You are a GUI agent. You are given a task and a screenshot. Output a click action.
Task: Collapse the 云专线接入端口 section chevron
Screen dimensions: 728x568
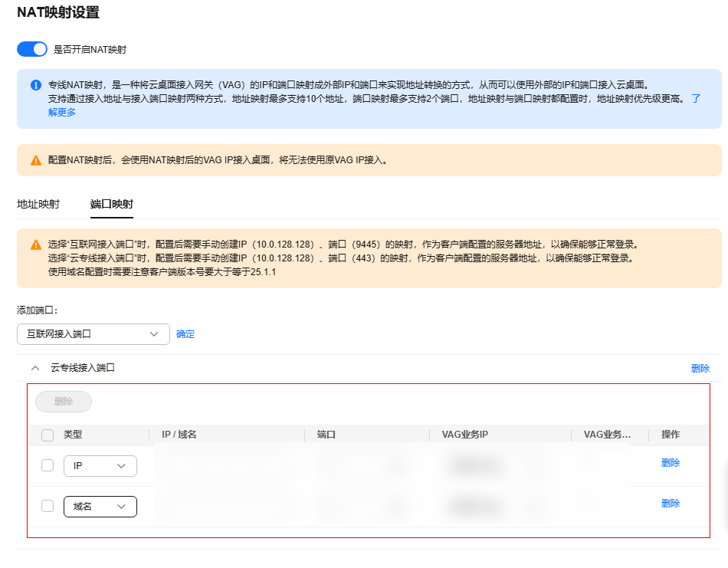pyautogui.click(x=35, y=368)
